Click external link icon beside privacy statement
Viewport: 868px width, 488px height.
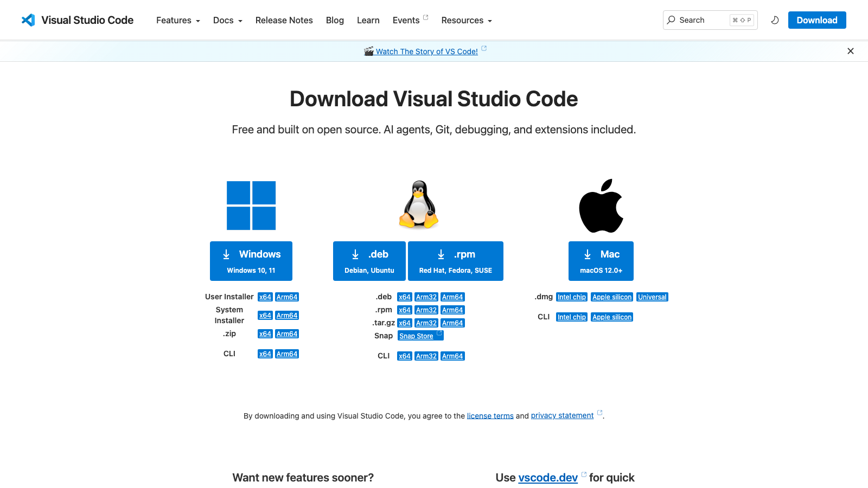pos(599,413)
